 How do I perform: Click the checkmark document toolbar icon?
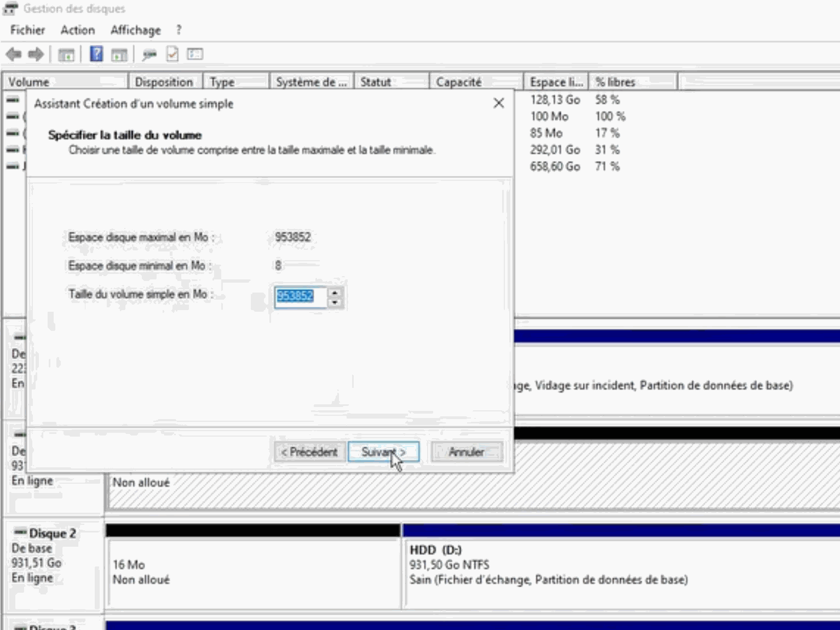tap(172, 54)
